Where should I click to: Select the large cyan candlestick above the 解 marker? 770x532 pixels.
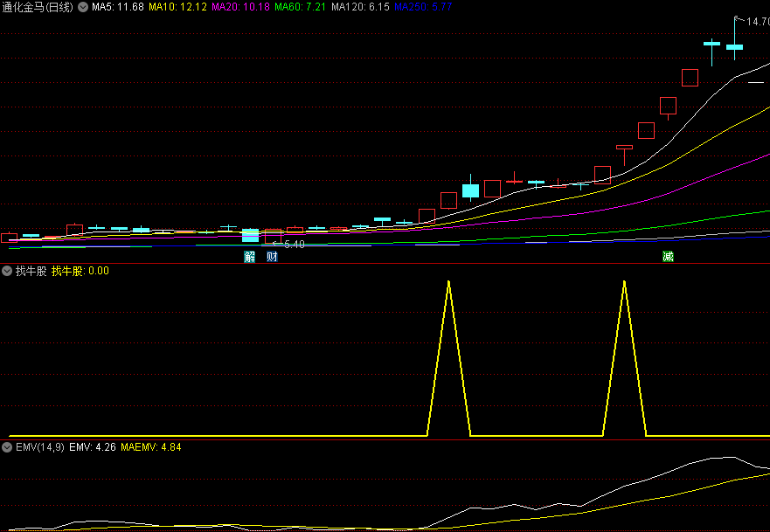tap(251, 235)
